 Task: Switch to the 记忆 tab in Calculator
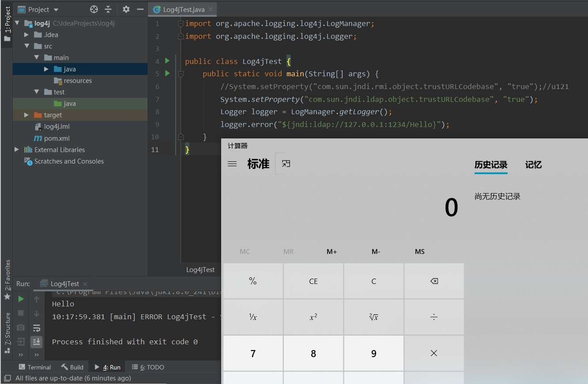(533, 165)
